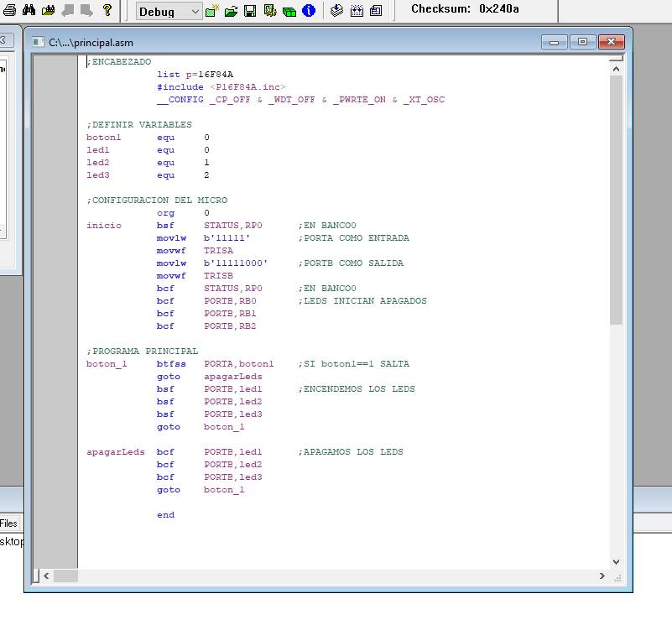Click the ';PORTA COMO ENTRADA' comment
This screenshot has height=625, width=672.
(x=354, y=238)
